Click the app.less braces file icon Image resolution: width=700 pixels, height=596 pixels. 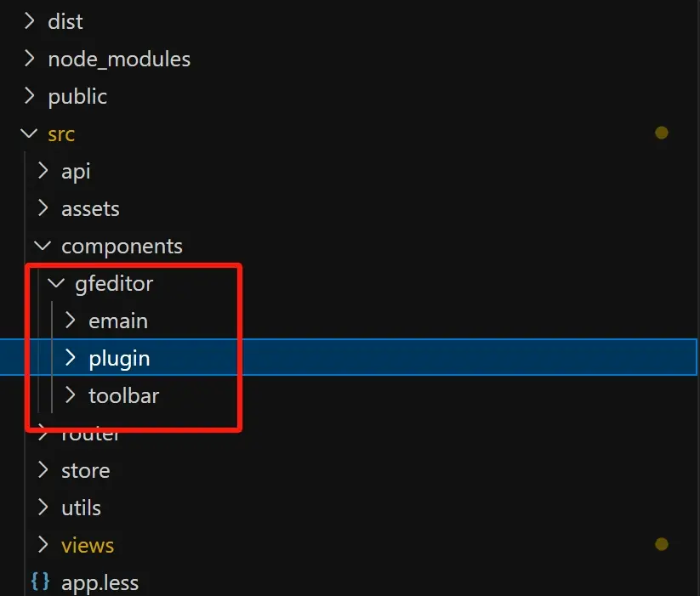(39, 582)
